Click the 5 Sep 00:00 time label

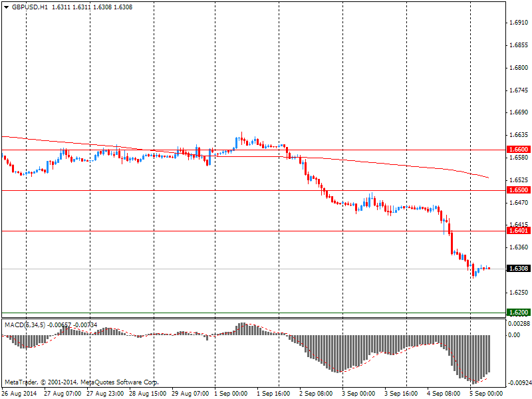[x=486, y=394]
